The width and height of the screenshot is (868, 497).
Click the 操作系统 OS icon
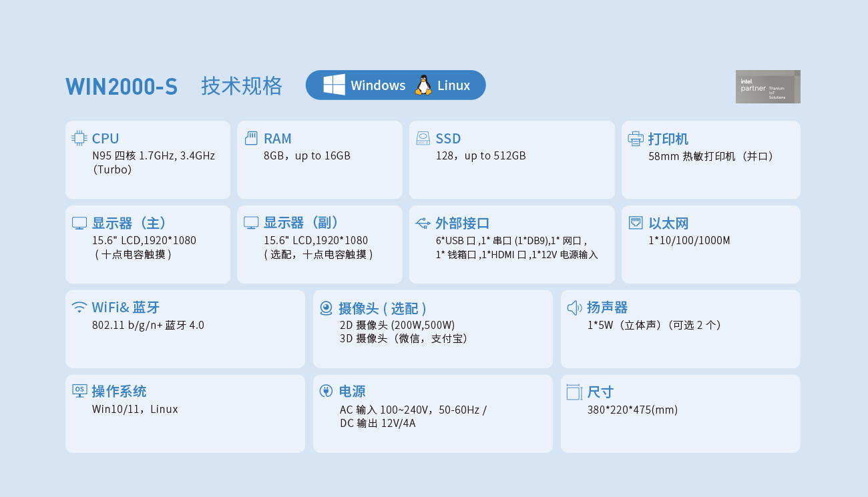pyautogui.click(x=78, y=391)
